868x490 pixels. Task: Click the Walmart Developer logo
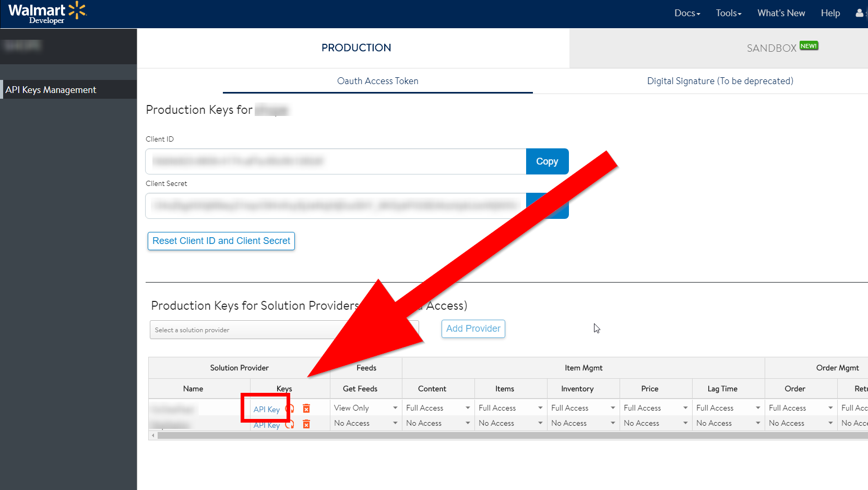pos(46,13)
